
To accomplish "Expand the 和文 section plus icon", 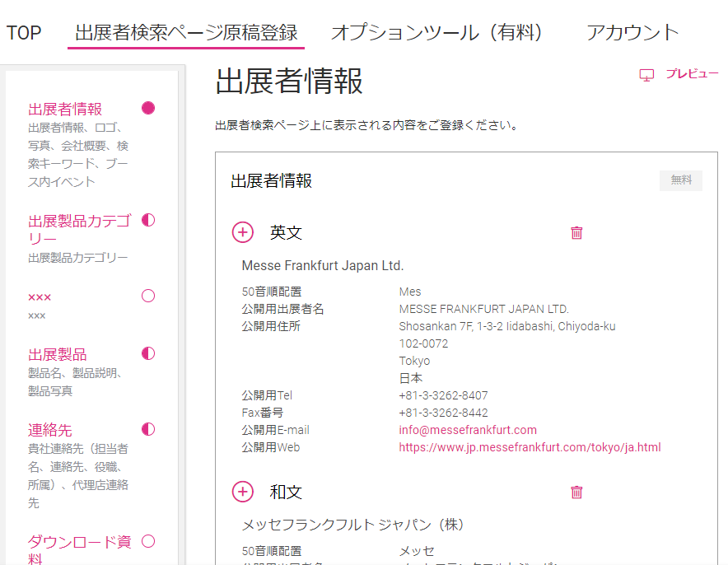I will click(243, 492).
